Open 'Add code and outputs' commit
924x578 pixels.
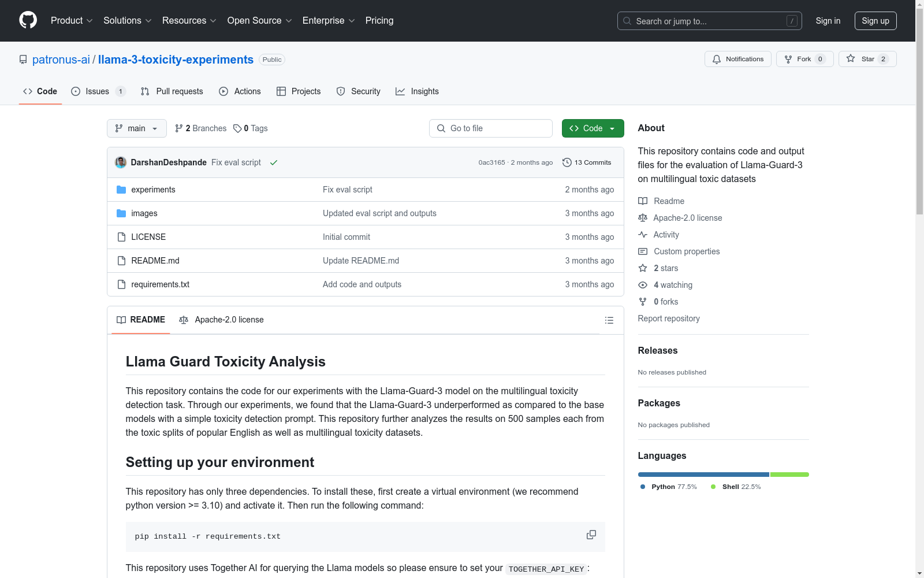click(x=362, y=284)
